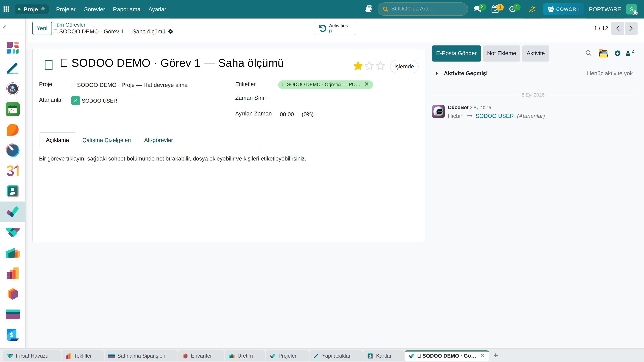Open the timer gauge app in sidebar
This screenshot has height=362, width=644.
[x=13, y=150]
